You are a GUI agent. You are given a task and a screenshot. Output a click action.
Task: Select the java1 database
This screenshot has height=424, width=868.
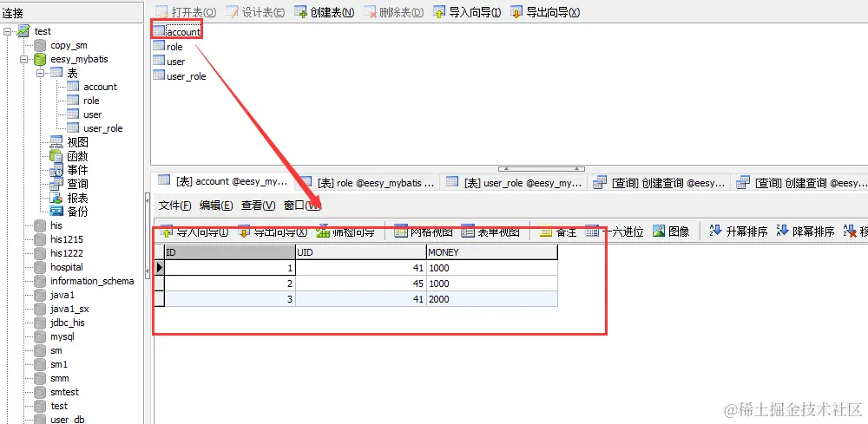click(x=54, y=295)
